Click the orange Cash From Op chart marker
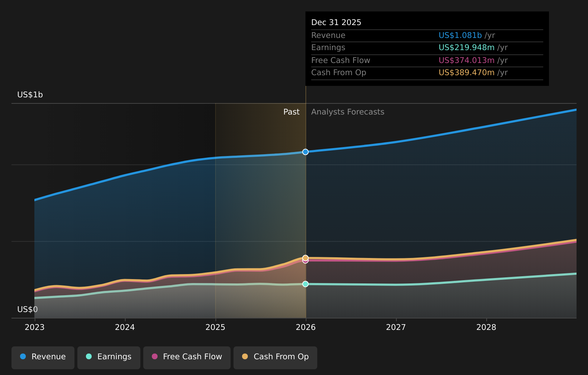This screenshot has width=588, height=375. [x=305, y=257]
